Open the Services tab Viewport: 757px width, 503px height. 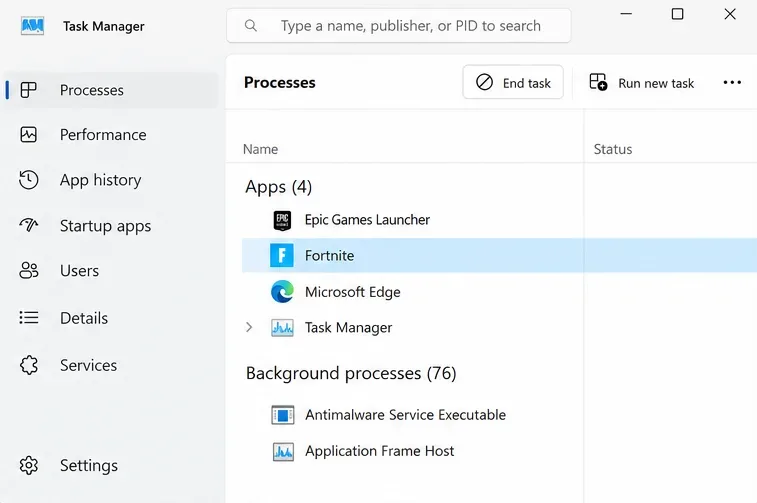coord(111,365)
